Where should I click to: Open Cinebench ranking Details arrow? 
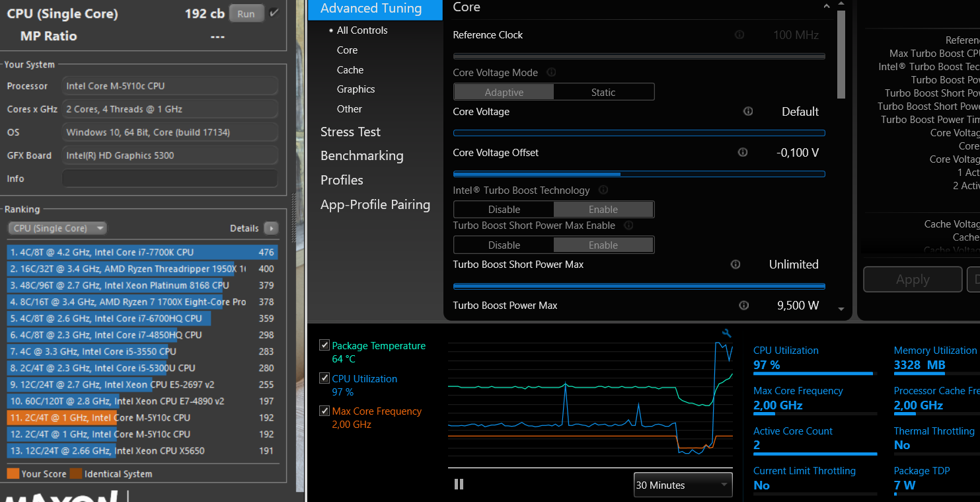pyautogui.click(x=271, y=228)
